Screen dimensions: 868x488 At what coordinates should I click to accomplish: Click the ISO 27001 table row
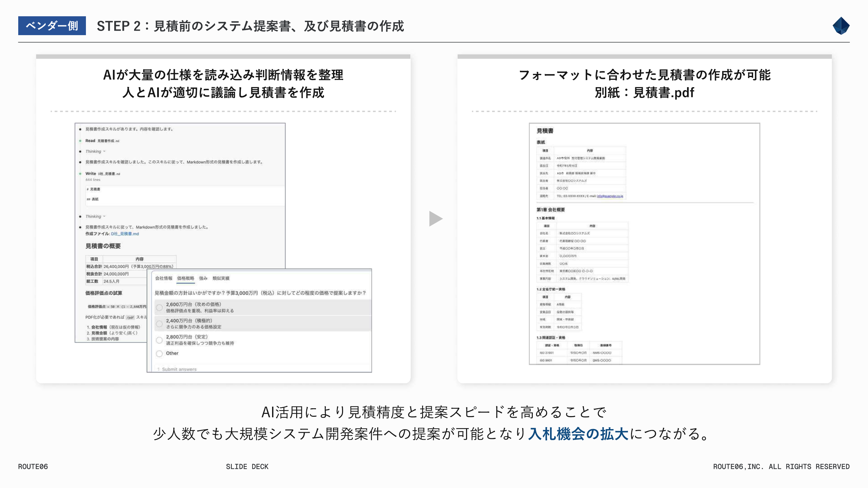coord(579,353)
